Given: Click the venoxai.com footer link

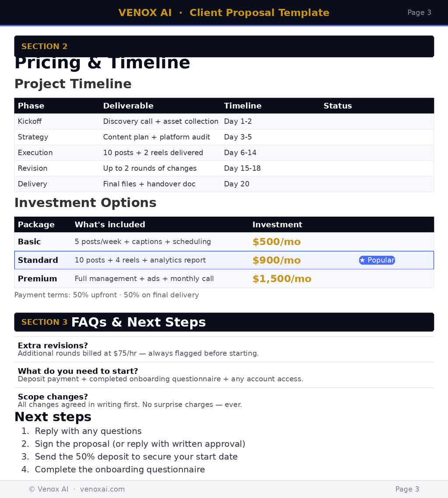Looking at the screenshot, I should click(x=102, y=489).
